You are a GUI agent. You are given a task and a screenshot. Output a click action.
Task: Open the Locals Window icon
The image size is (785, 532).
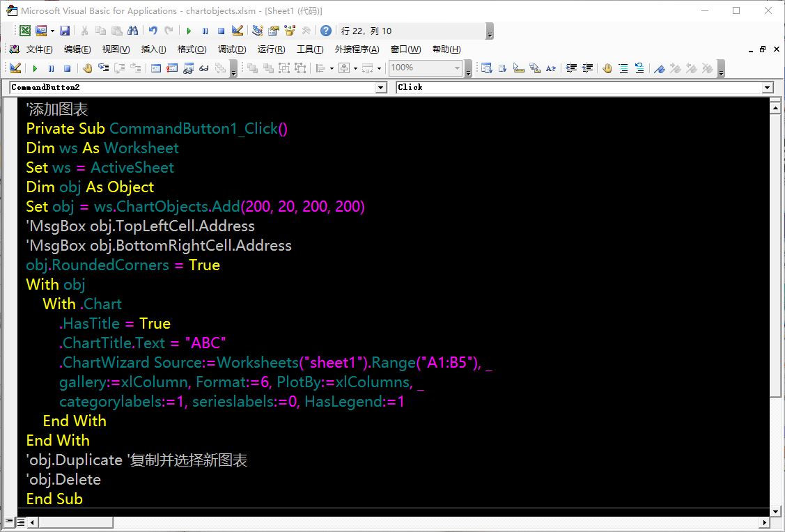point(156,68)
